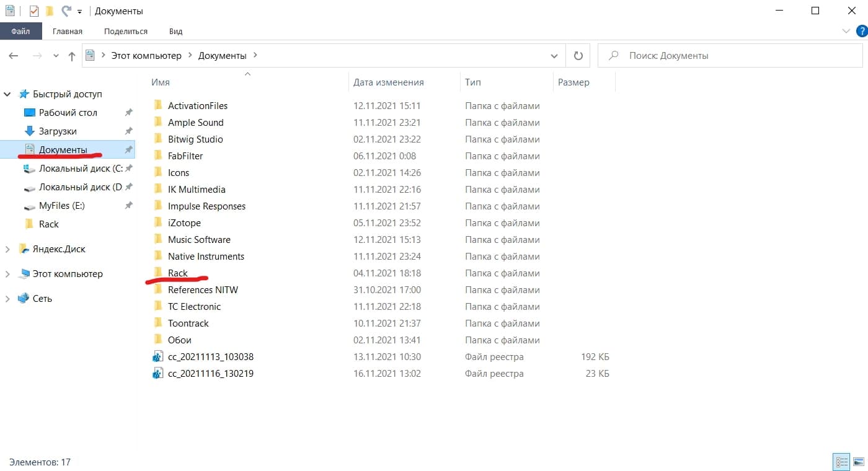Viewport: 868px width, 471px height.
Task: Open the Файл menu
Action: (x=20, y=31)
